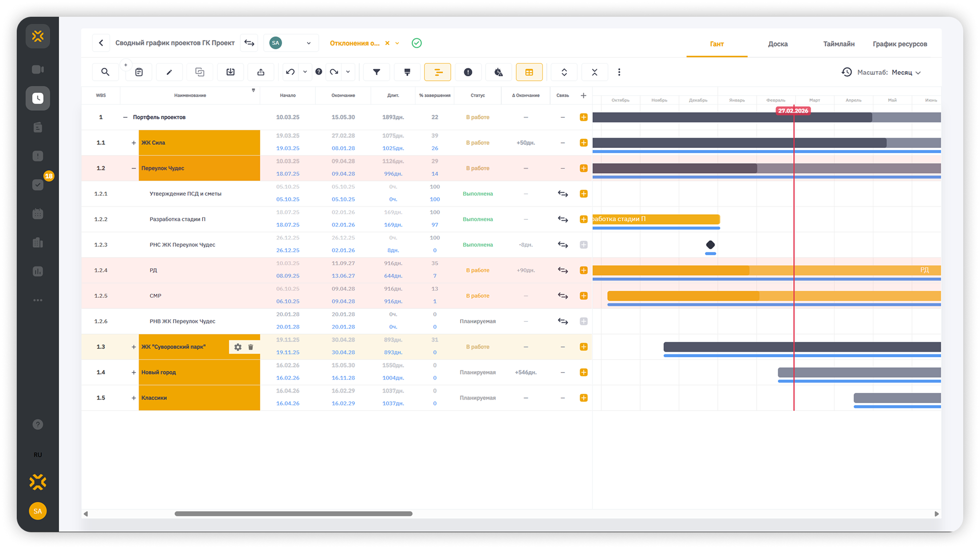Click trash icon on Суворовский парк row

point(250,347)
